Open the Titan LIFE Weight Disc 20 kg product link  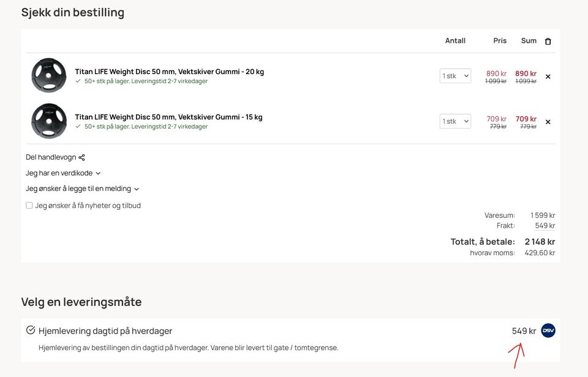pos(170,72)
